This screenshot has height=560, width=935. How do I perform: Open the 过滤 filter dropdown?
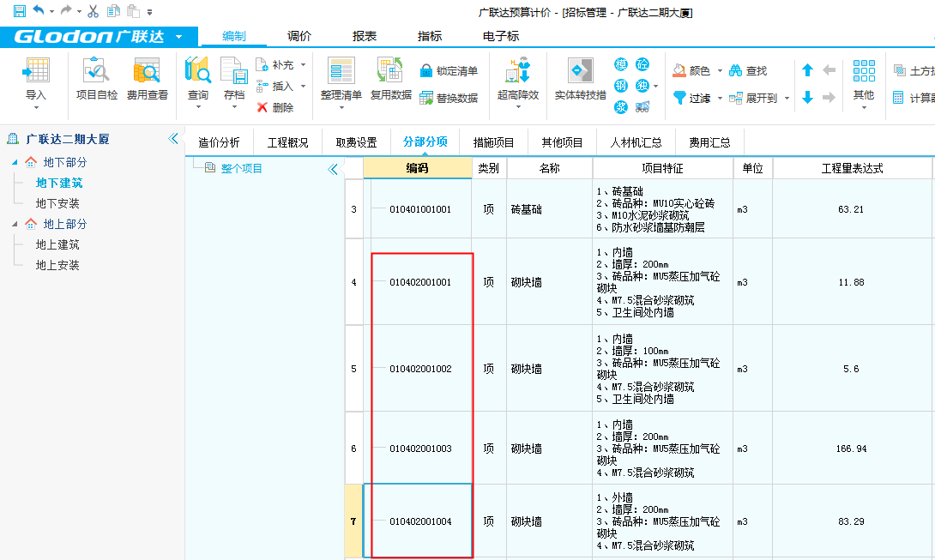tap(719, 99)
